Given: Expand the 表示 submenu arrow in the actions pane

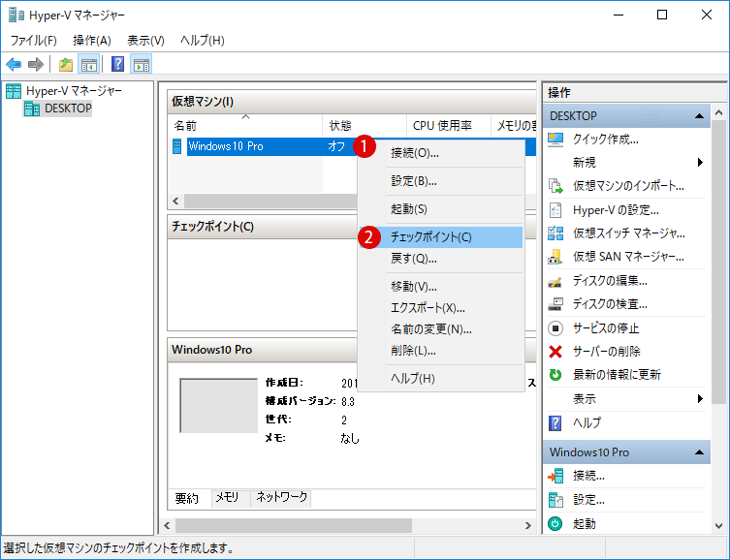Looking at the screenshot, I should pos(700,399).
